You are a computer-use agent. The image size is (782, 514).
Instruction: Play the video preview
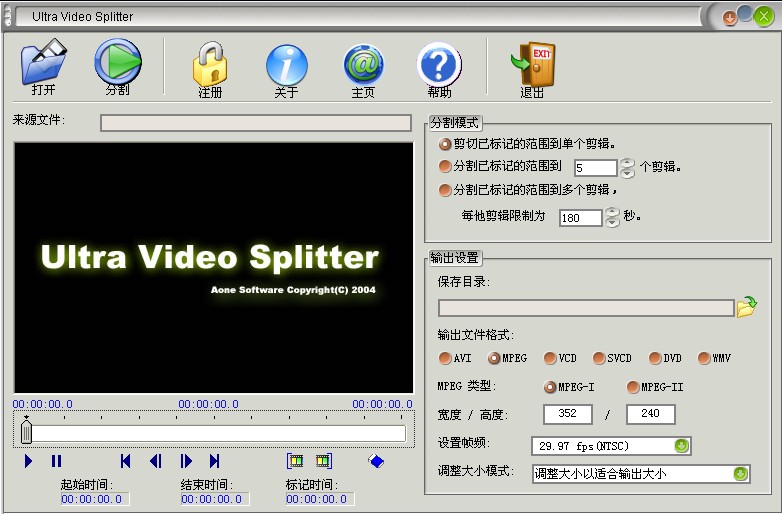(x=28, y=461)
